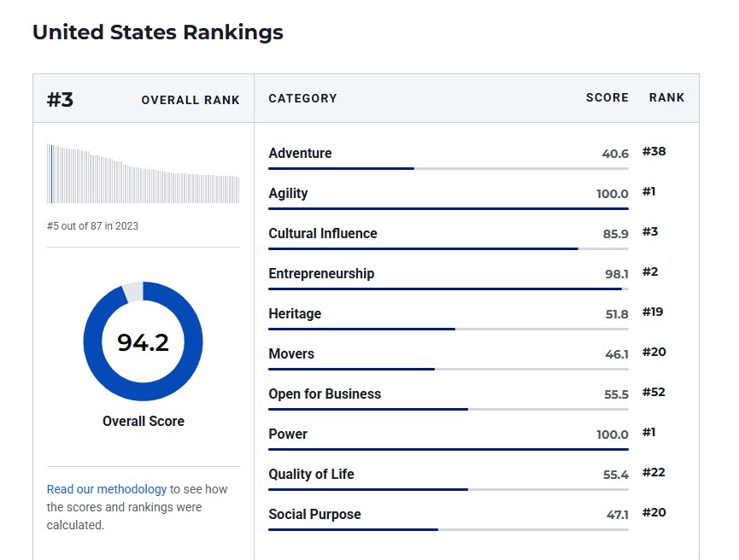Click the #38 rank for Adventure
Screen dimensions: 739x560
coord(654,152)
